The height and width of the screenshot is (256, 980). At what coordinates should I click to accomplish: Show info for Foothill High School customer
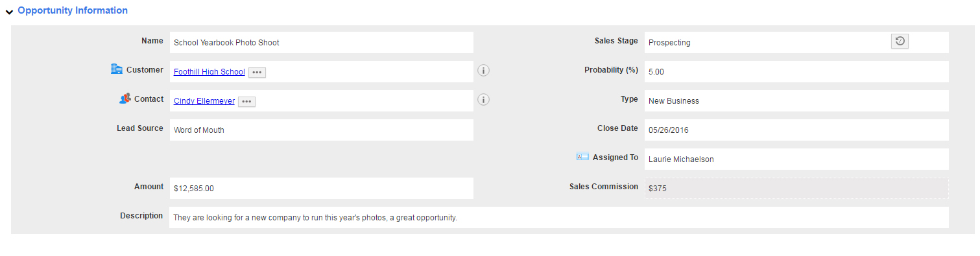coord(483,71)
